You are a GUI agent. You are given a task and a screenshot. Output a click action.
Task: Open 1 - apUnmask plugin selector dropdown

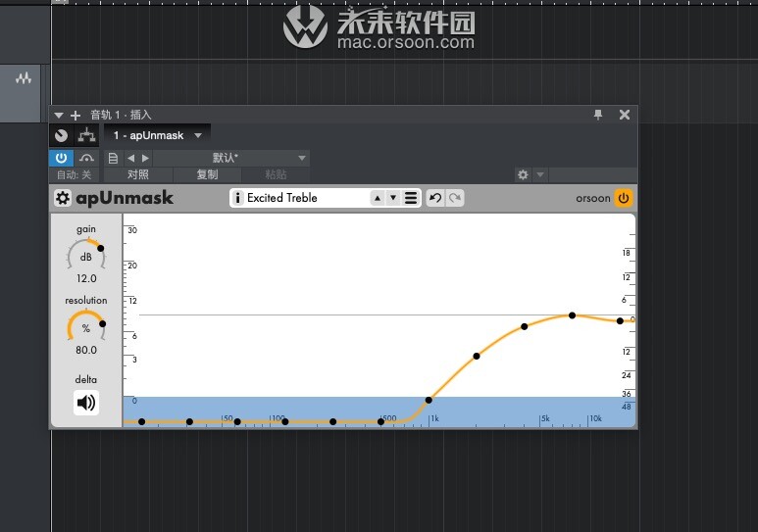tap(157, 135)
